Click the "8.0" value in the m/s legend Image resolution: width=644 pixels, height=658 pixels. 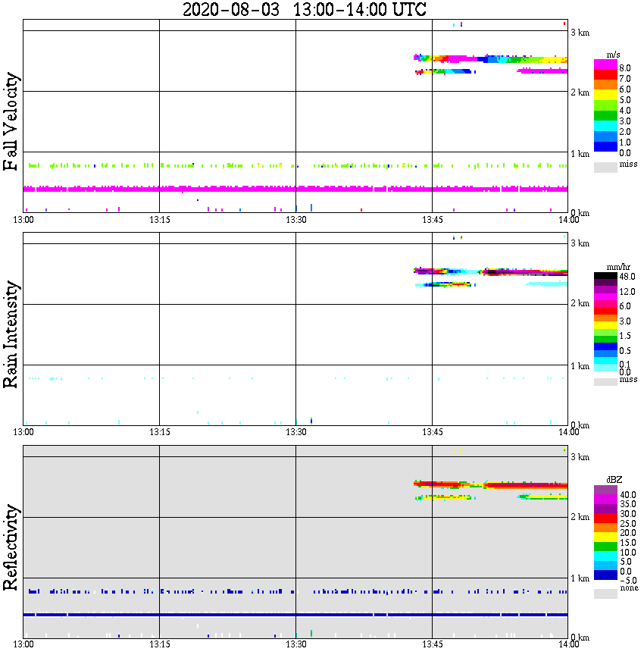(x=625, y=68)
